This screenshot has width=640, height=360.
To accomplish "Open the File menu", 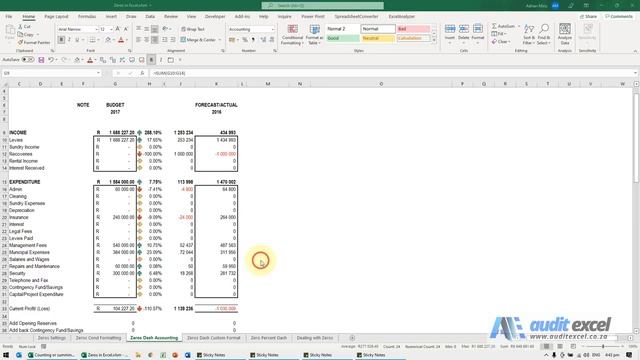I will tap(9, 17).
